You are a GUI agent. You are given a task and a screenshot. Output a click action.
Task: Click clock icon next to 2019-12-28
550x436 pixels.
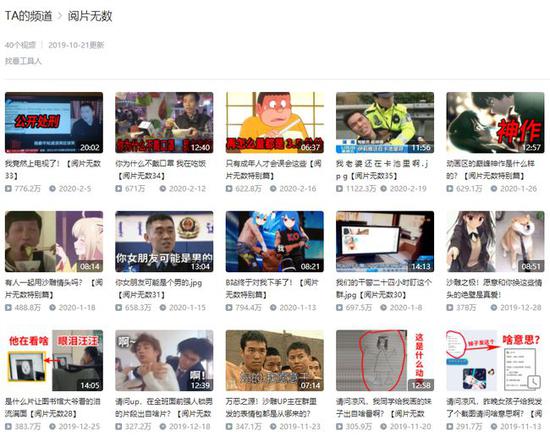coord(494,308)
